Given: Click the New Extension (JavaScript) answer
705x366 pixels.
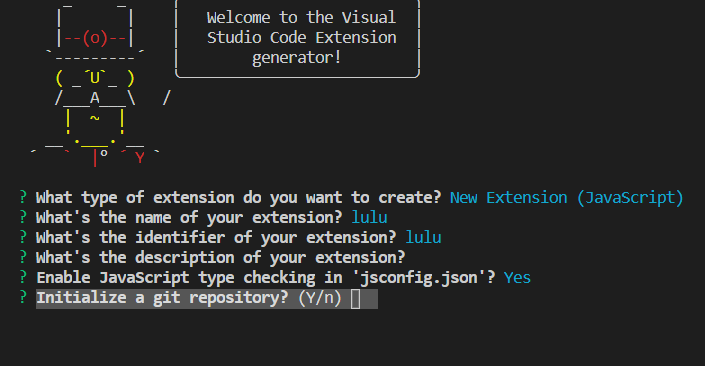Looking at the screenshot, I should click(567, 198).
